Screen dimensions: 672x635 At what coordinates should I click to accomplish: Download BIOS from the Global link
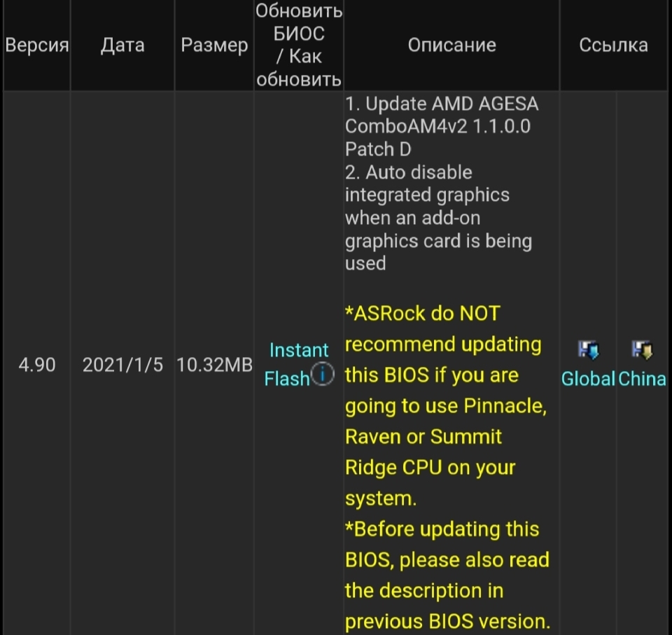coord(588,379)
